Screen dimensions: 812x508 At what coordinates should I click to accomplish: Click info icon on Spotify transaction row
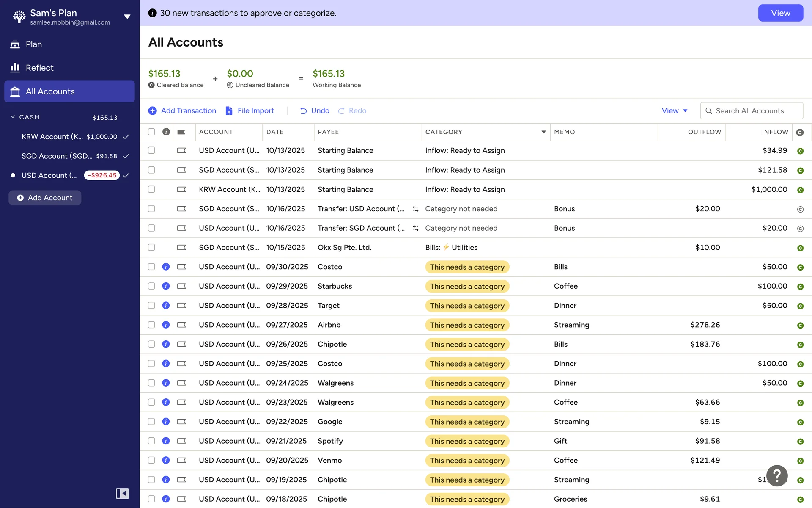coord(166,441)
